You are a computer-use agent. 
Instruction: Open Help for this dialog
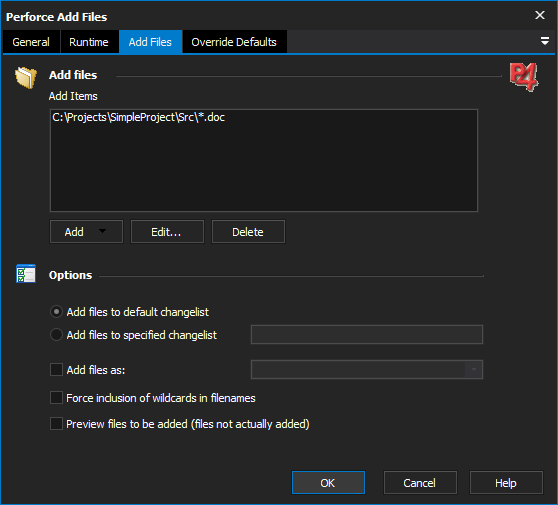[x=506, y=483]
